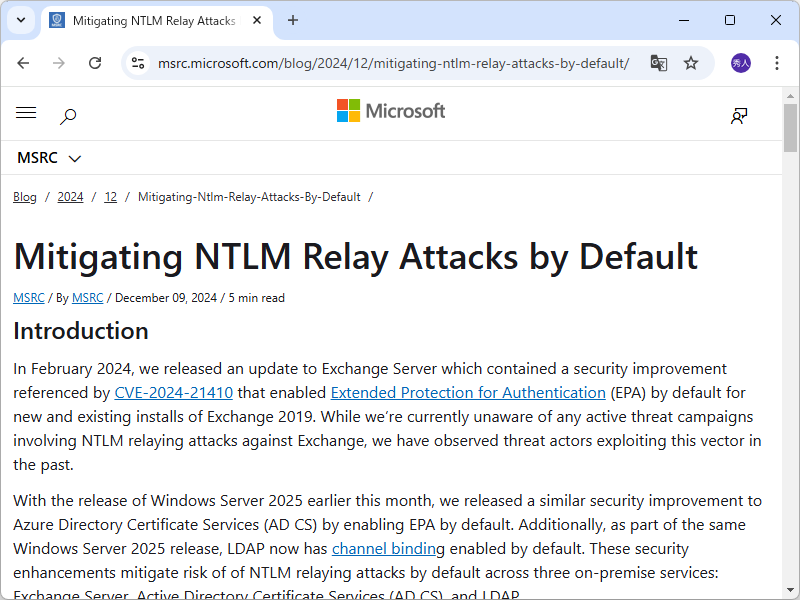Go back using the back arrow

(23, 62)
